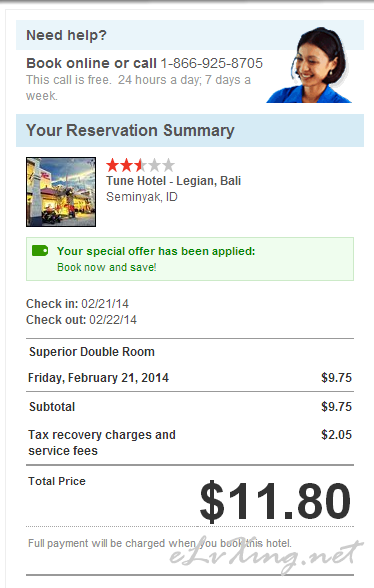This screenshot has height=588, width=374.
Task: Click the Seminyak, ID location text
Action: click(x=142, y=197)
